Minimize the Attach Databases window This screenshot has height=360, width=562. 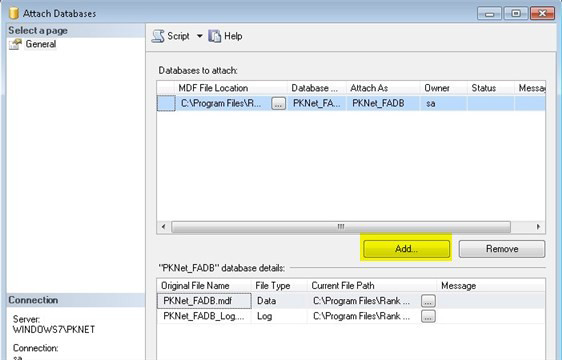[489, 14]
